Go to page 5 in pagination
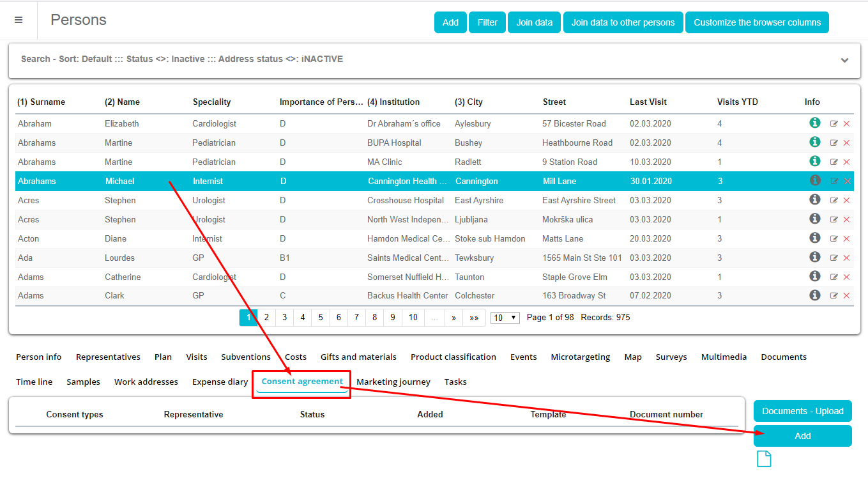Image resolution: width=868 pixels, height=480 pixels. (x=321, y=318)
